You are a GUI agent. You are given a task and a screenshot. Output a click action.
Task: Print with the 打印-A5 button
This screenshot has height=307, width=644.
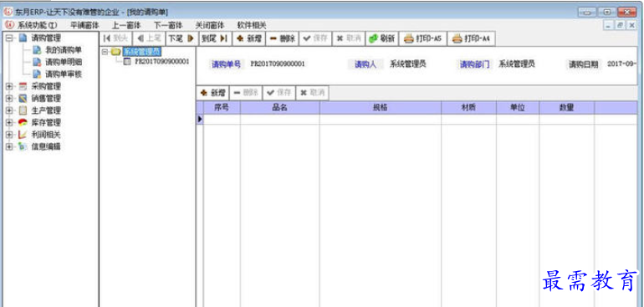tap(422, 38)
